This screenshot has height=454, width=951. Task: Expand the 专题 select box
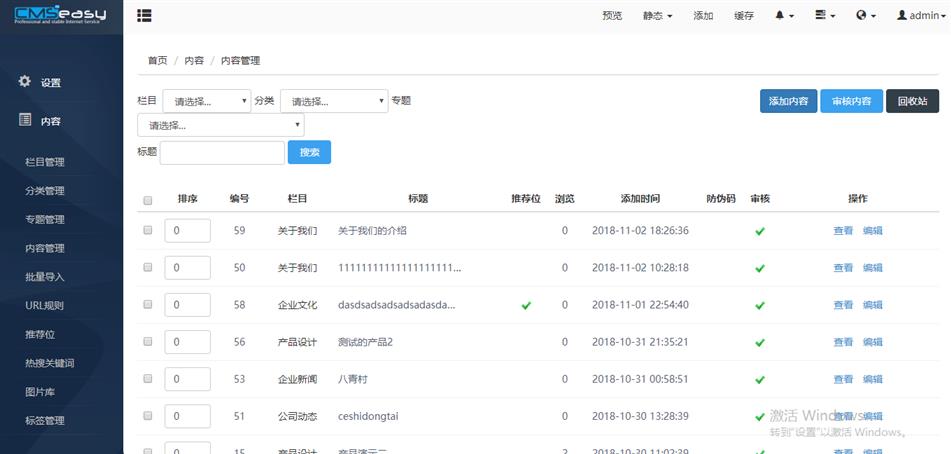[220, 126]
